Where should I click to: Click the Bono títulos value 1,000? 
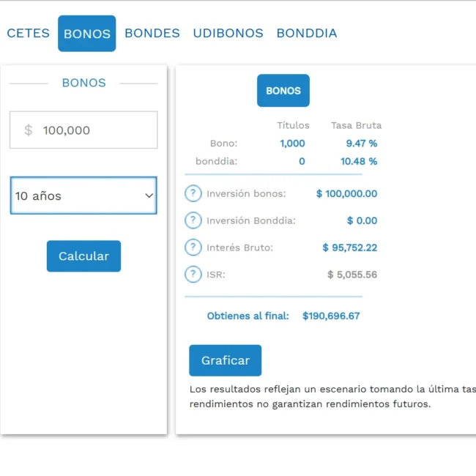[x=292, y=144]
